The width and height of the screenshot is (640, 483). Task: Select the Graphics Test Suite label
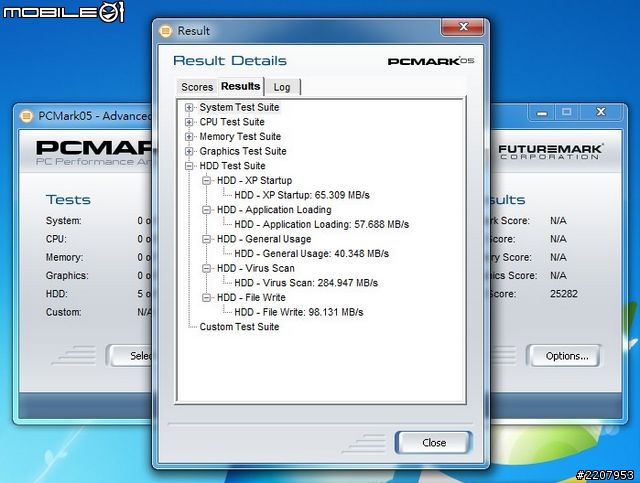click(243, 151)
